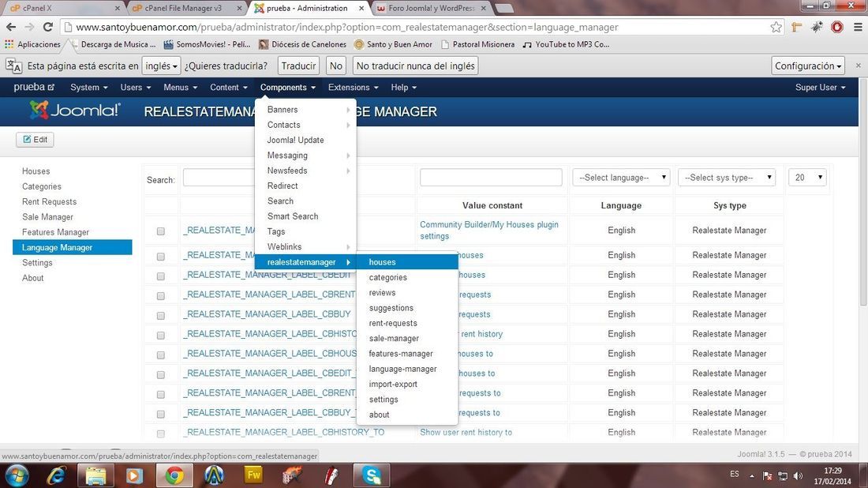
Task: Bookmark page with the star icon
Action: coord(776,27)
